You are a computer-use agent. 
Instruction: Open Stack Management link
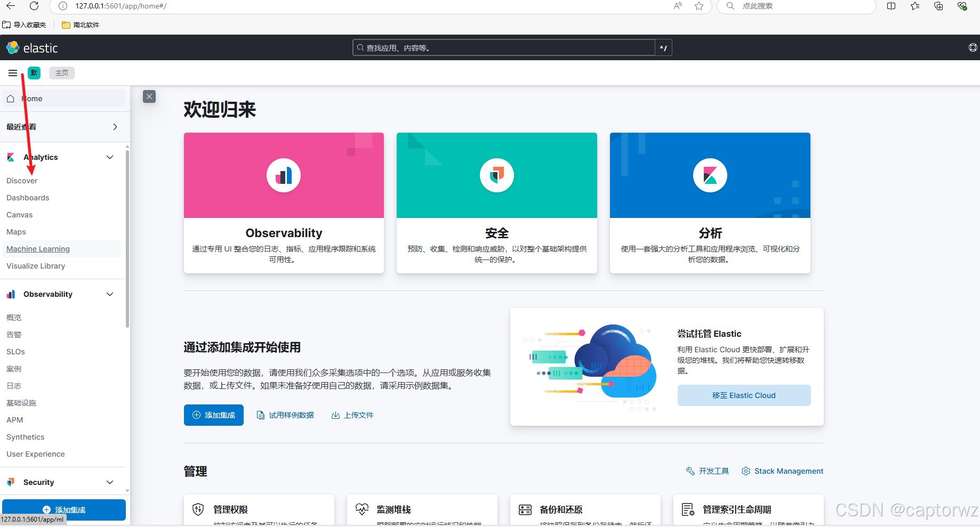(x=782, y=471)
